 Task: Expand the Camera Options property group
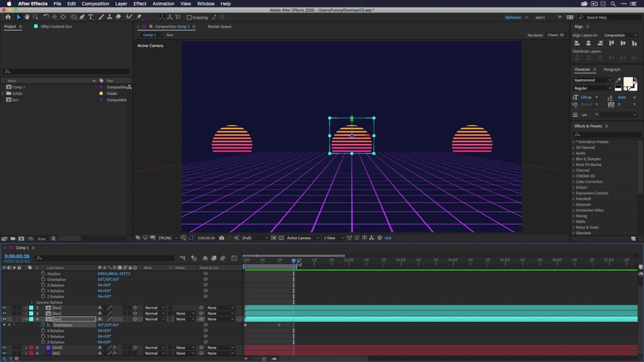coord(31,302)
